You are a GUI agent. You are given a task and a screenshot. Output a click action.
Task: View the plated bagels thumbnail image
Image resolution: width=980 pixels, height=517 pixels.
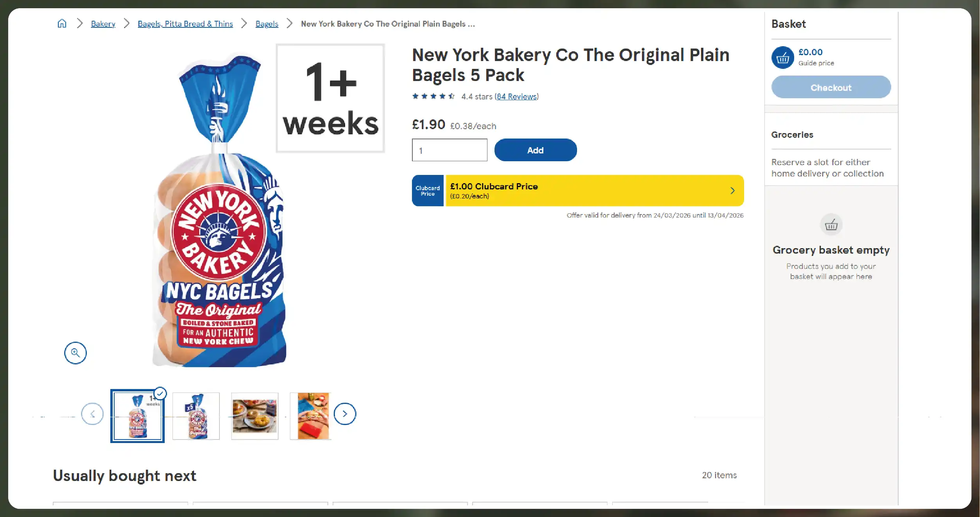255,416
